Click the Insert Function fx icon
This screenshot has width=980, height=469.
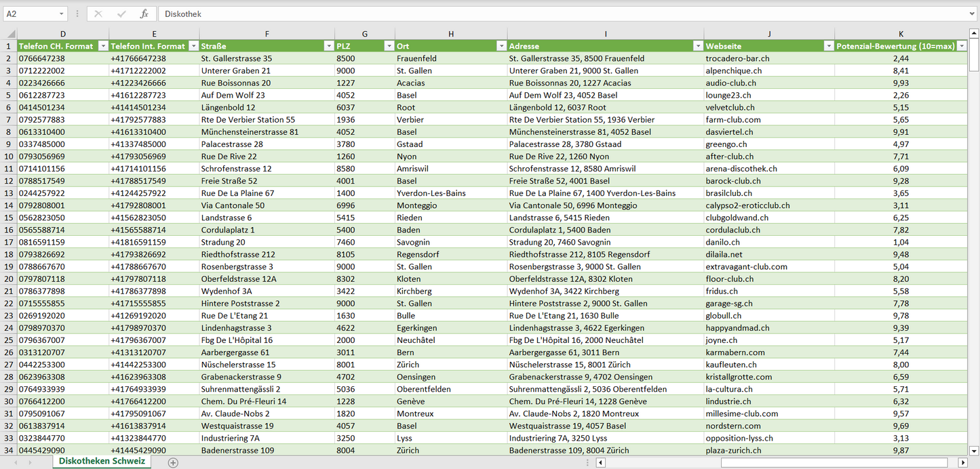pos(144,14)
